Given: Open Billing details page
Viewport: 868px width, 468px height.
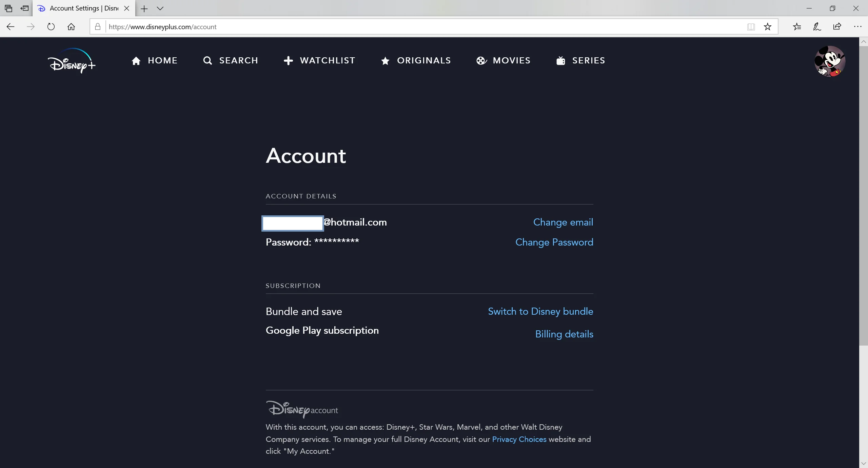Looking at the screenshot, I should (x=565, y=334).
